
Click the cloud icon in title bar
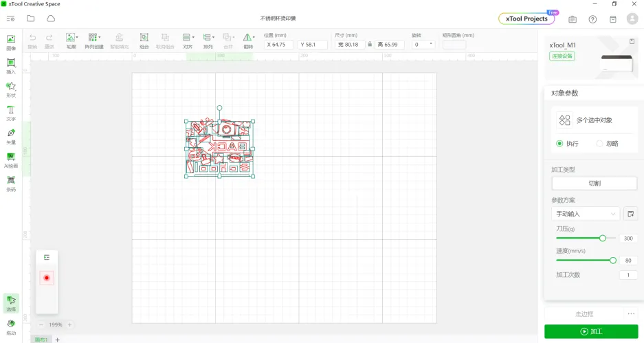pos(51,19)
